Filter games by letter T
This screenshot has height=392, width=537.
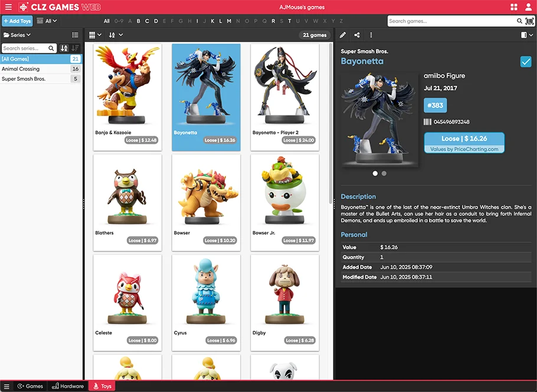click(x=289, y=21)
